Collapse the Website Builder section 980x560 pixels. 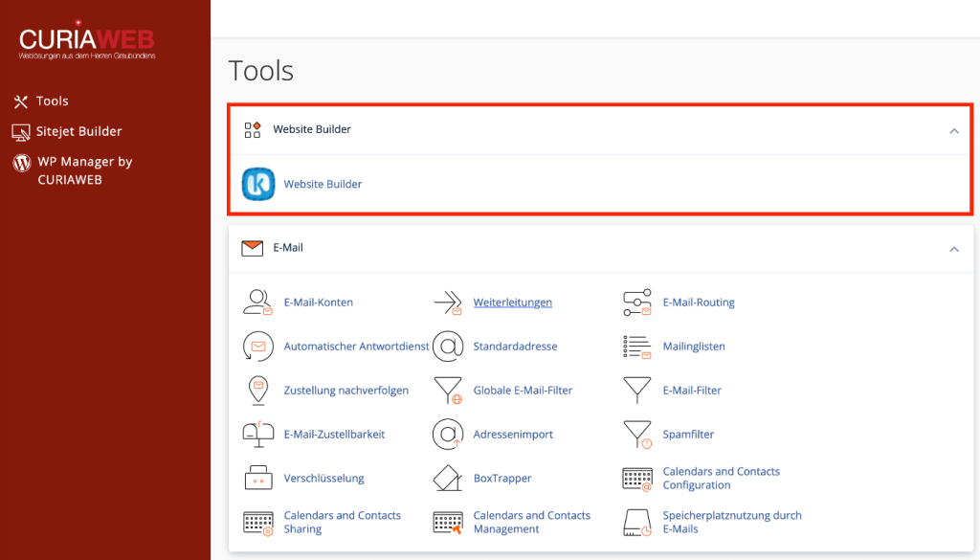click(x=954, y=130)
